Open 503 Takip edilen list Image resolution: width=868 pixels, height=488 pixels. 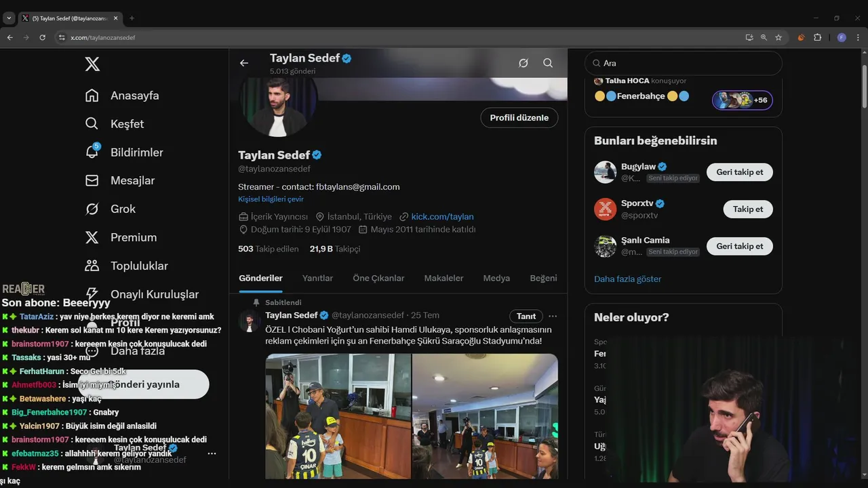pos(269,249)
